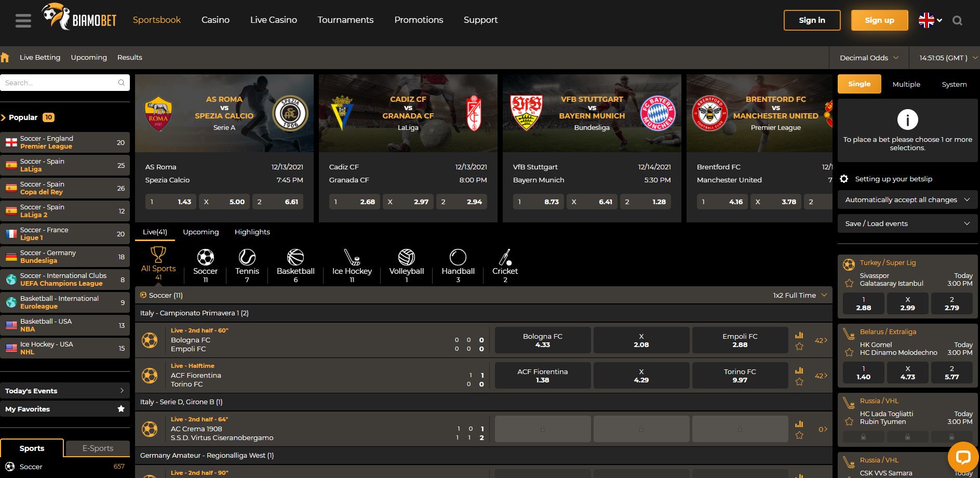The height and width of the screenshot is (478, 980).
Task: Open the Live Casino menu item
Action: click(x=274, y=20)
